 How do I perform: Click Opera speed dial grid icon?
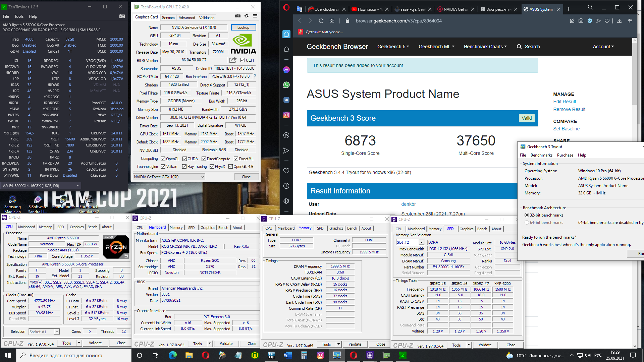(x=332, y=21)
